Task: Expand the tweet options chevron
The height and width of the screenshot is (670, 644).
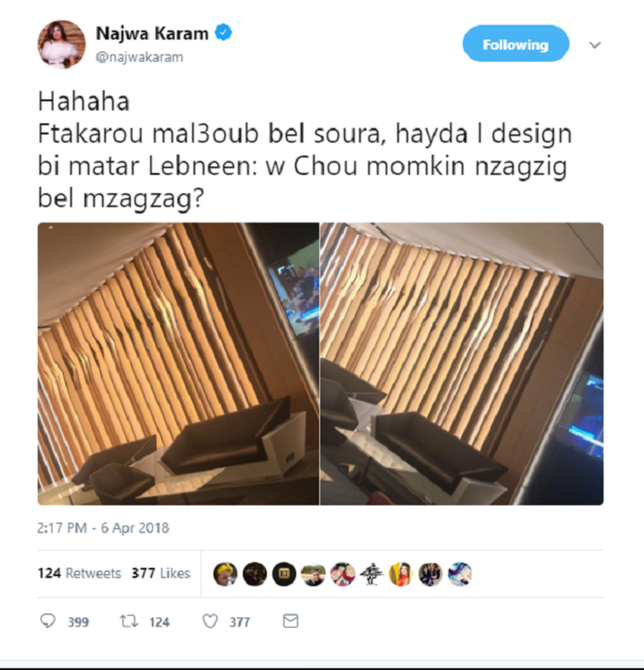Action: (595, 45)
